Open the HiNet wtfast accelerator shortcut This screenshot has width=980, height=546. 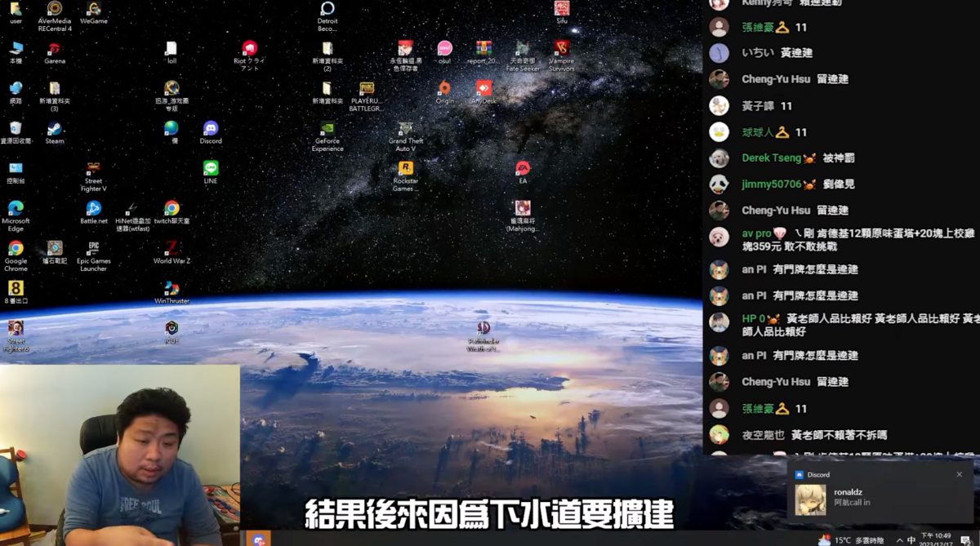[x=132, y=216]
